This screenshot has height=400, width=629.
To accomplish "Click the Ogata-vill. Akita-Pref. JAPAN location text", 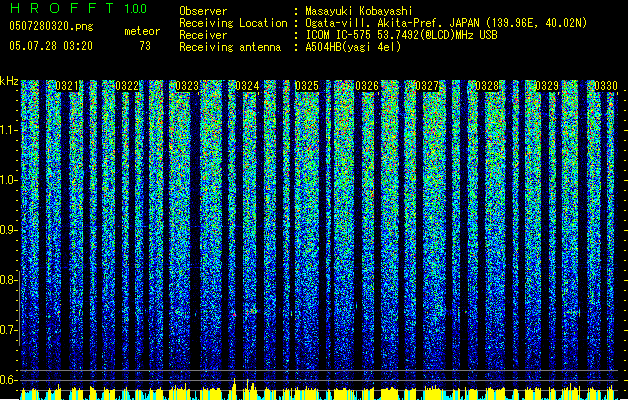I will (x=446, y=23).
